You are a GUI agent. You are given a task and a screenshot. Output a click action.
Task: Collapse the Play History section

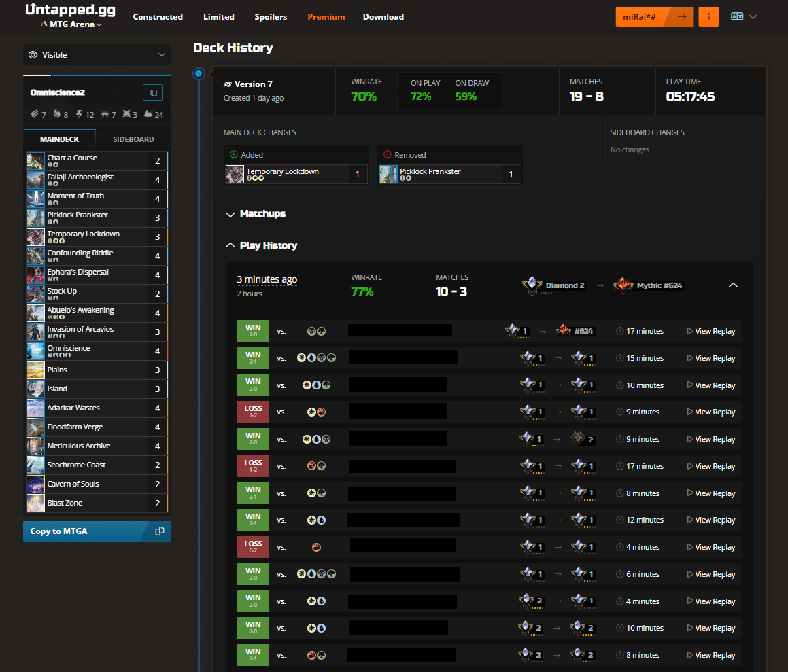262,245
